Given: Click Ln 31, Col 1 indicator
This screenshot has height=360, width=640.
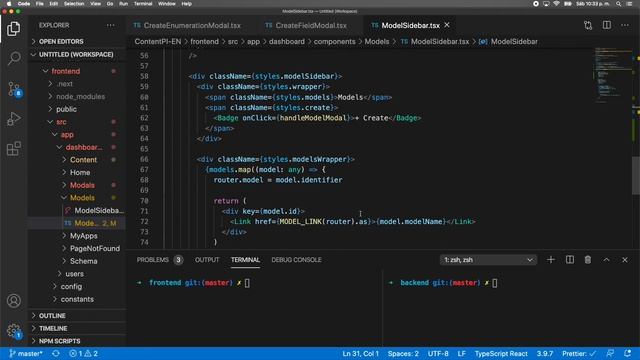Looking at the screenshot, I should [360, 353].
